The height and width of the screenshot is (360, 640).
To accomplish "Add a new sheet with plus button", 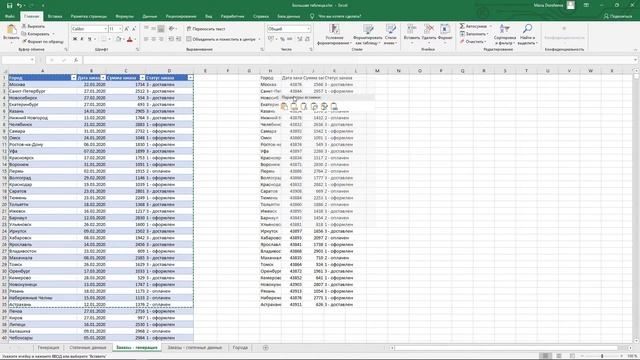I will [x=266, y=348].
